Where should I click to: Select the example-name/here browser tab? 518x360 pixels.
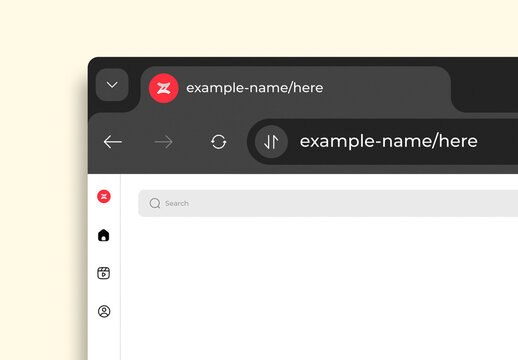coord(296,88)
